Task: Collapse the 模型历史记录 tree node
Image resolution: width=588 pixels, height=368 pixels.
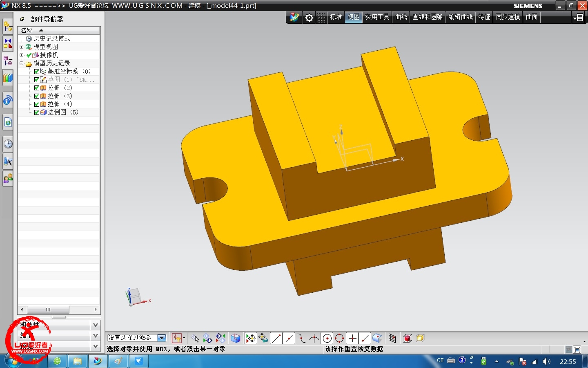Action: coord(22,63)
